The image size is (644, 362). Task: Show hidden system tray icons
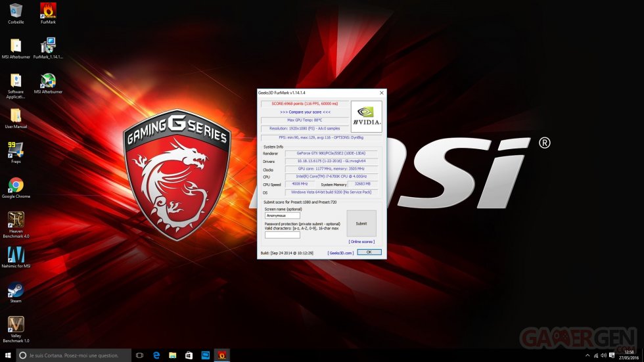(587, 355)
